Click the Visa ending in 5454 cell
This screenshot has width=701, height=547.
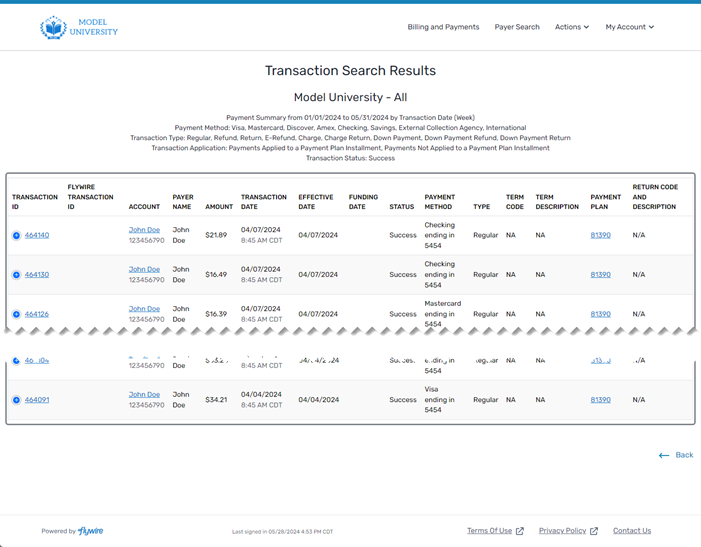[x=439, y=400]
